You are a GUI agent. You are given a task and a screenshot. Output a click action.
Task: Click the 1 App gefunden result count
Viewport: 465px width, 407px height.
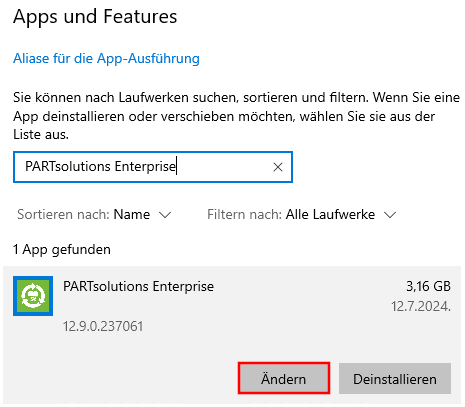(62, 250)
